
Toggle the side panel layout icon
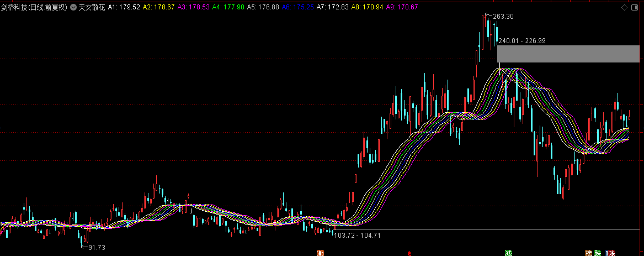pyautogui.click(x=636, y=7)
